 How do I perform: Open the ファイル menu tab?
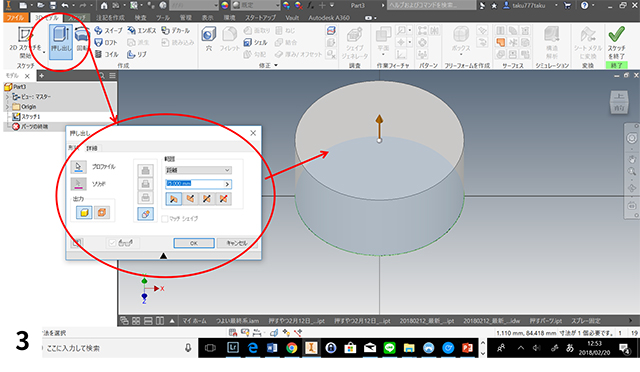click(x=16, y=18)
